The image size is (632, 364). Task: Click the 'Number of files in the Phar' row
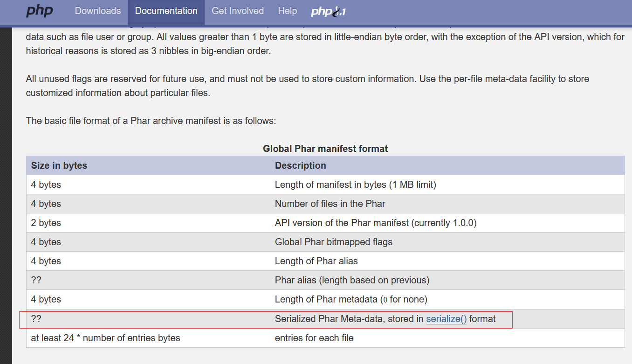tap(330, 204)
